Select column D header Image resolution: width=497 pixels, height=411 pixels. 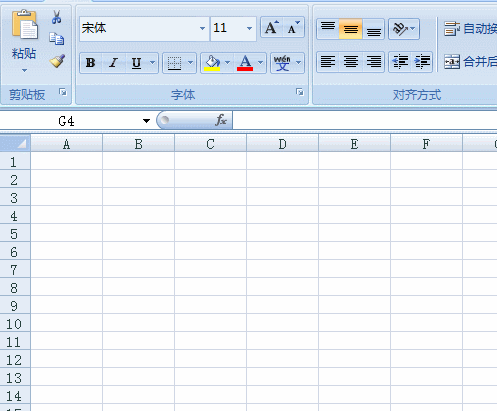[x=282, y=144]
